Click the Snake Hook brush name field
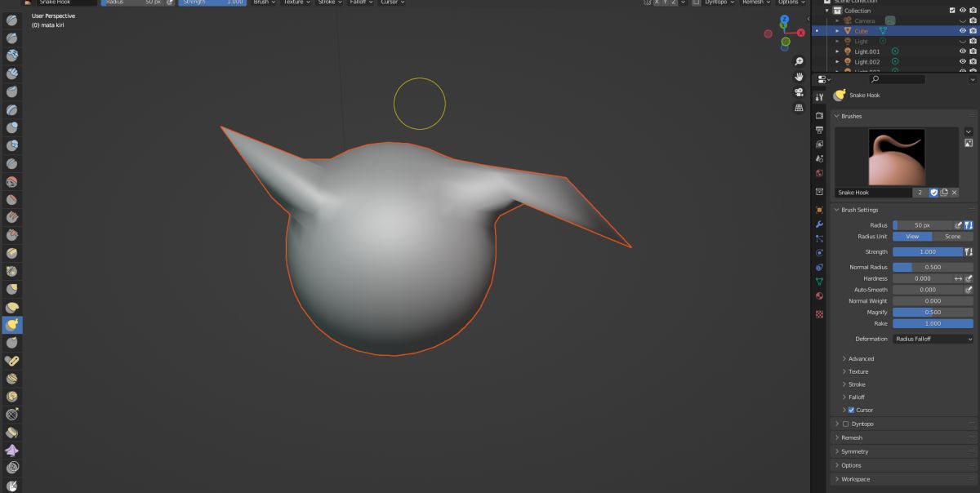Image resolution: width=980 pixels, height=493 pixels. tap(873, 193)
